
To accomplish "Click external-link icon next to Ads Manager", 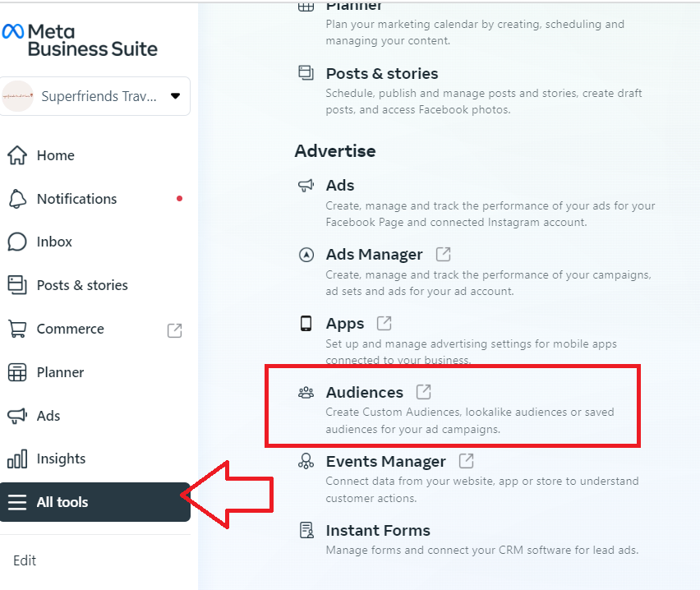I will pos(444,254).
